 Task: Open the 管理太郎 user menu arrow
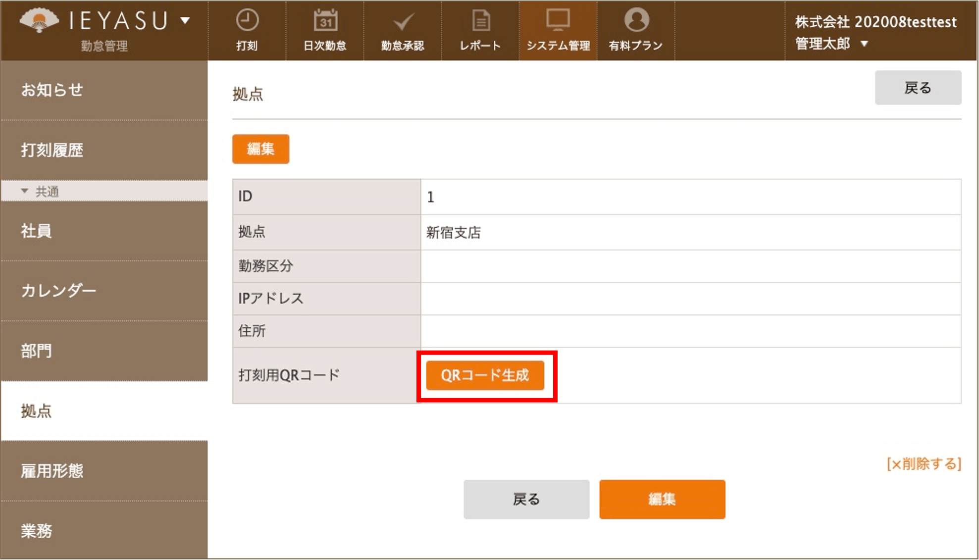pyautogui.click(x=864, y=44)
